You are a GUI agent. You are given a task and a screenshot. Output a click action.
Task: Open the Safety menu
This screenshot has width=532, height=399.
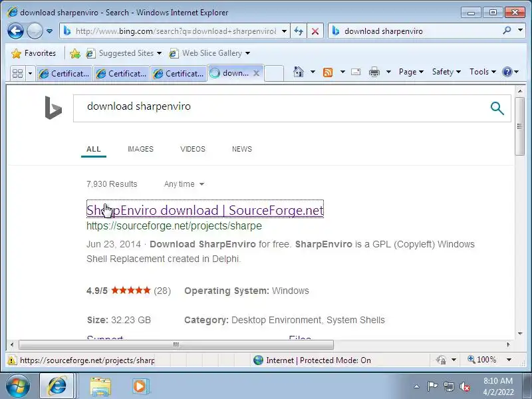[446, 72]
